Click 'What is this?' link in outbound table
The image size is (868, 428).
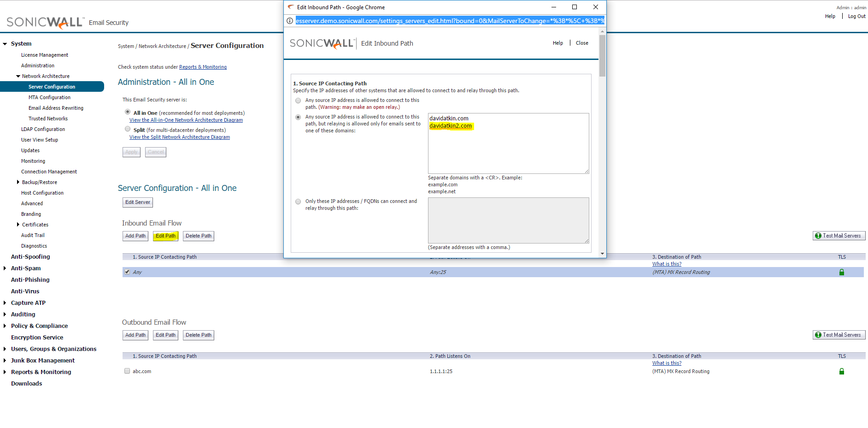667,363
